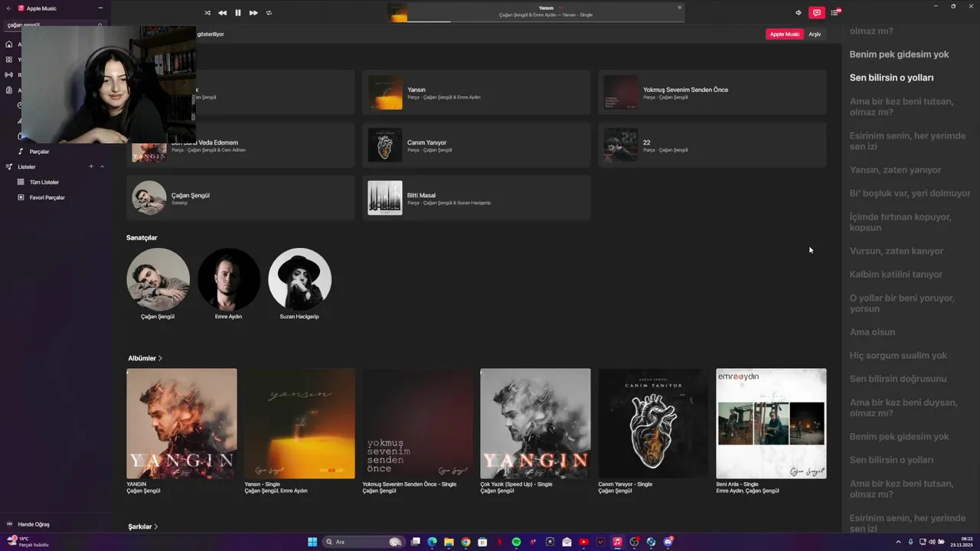This screenshot has width=980, height=551.
Task: Open YouTube app from the taskbar
Action: coord(583,542)
